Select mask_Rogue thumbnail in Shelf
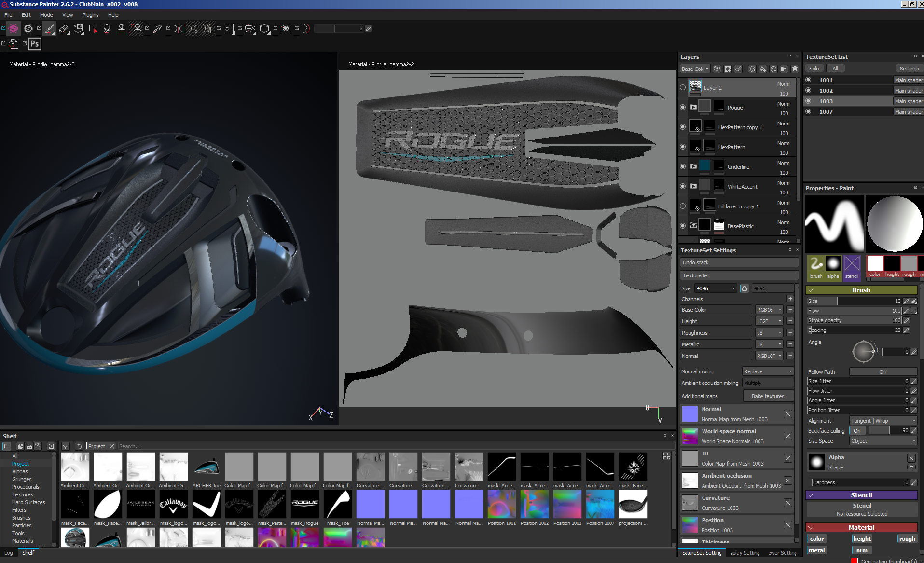Viewport: 924px width, 563px height. [305, 508]
